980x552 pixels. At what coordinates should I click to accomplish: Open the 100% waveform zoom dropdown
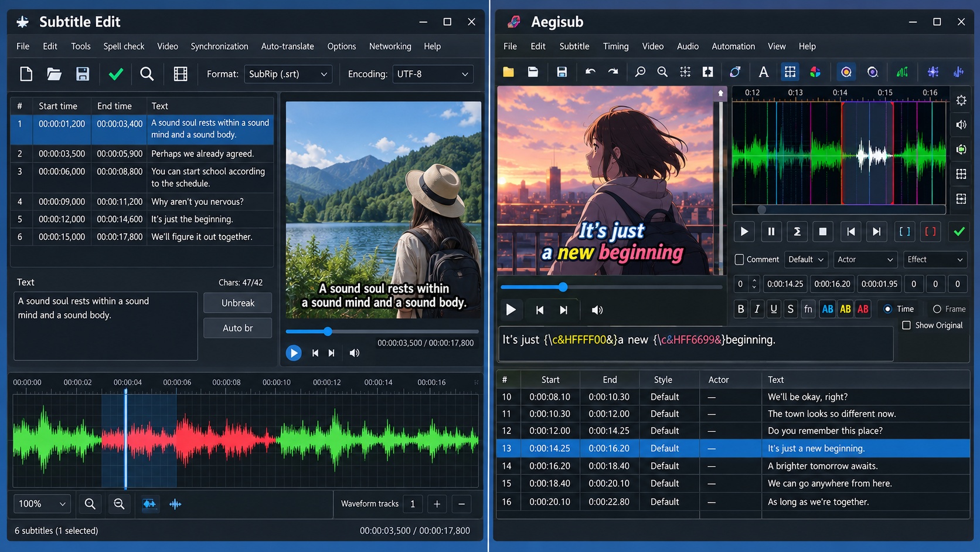point(42,504)
